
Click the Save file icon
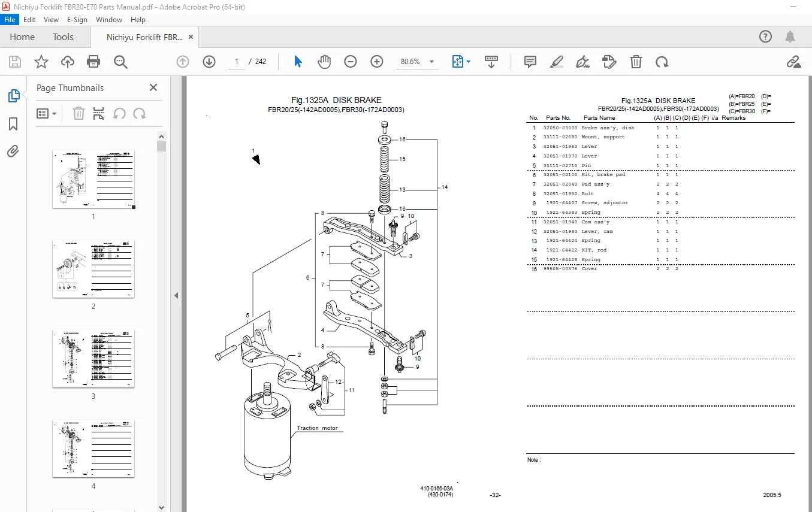(x=15, y=62)
